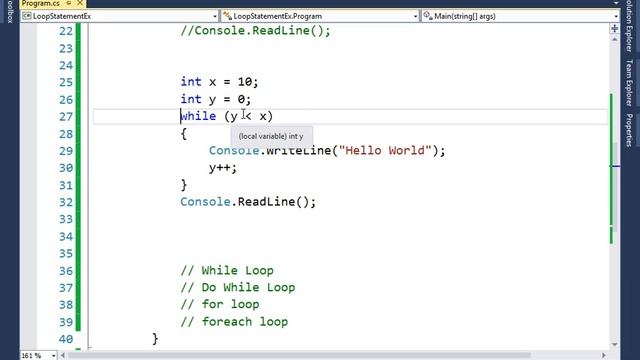Click the "(local variable) int y" tooltip
The height and width of the screenshot is (360, 640).
click(271, 136)
